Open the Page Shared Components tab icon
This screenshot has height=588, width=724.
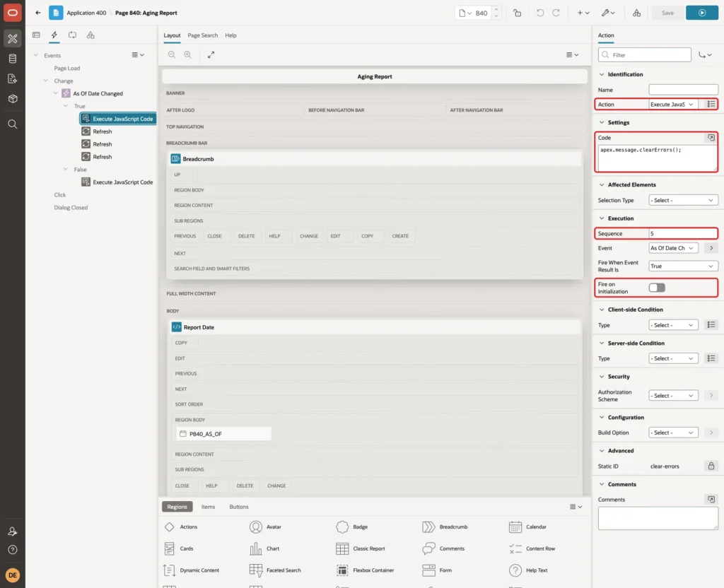pyautogui.click(x=90, y=35)
